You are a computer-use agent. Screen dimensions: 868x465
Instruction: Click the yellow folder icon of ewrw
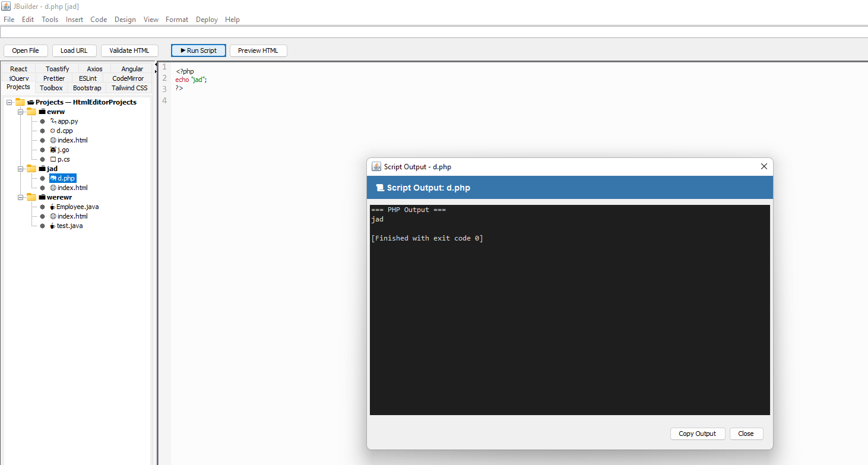point(31,112)
